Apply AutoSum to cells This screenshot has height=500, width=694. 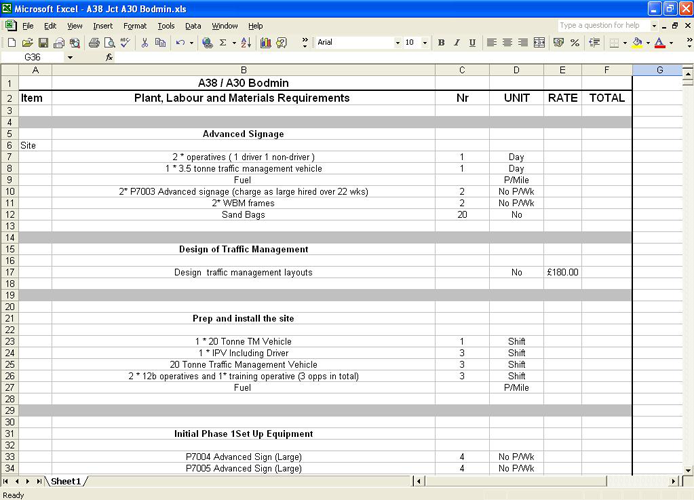[223, 42]
